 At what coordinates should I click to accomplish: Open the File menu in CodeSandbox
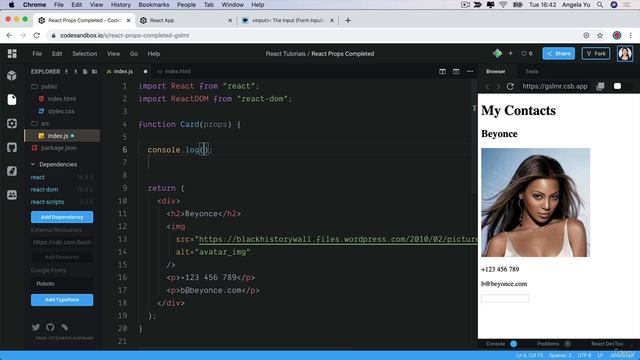coord(37,53)
